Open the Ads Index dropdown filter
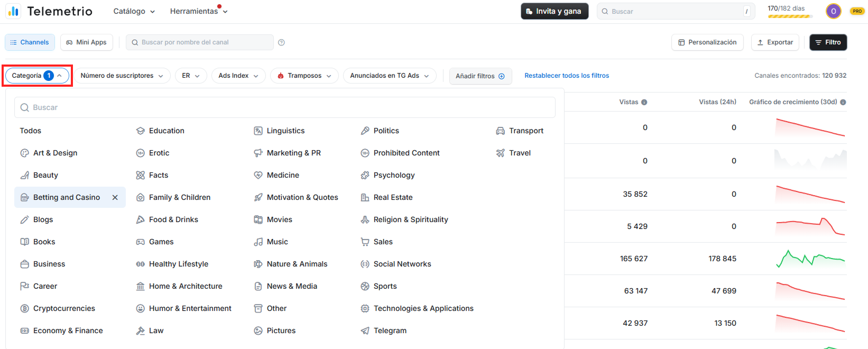 [238, 76]
